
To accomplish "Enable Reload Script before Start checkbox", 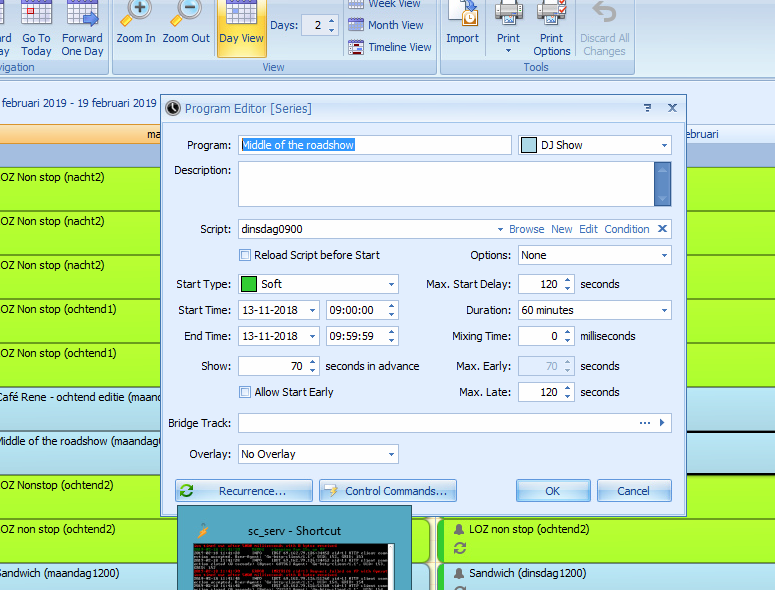I will [x=245, y=255].
